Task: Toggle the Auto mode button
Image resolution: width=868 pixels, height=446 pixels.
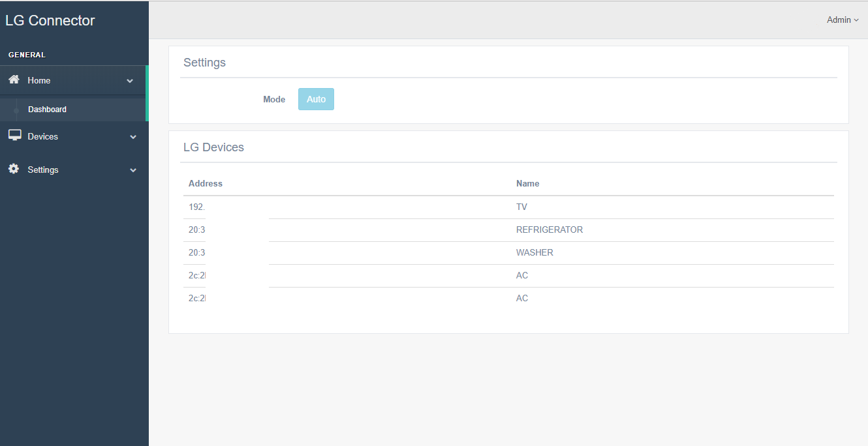Action: click(316, 99)
